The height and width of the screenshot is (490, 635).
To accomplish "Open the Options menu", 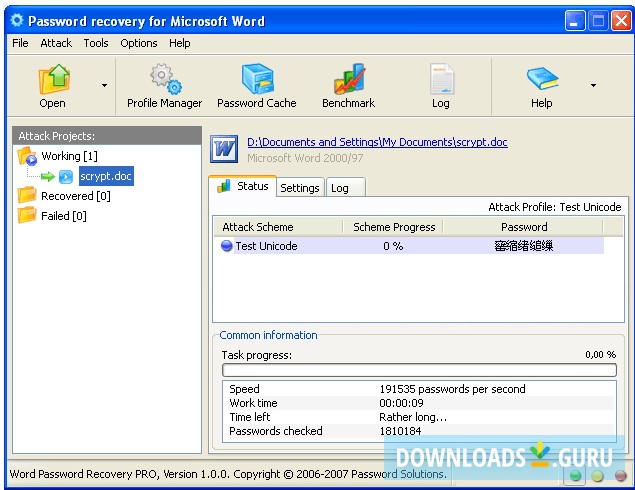I will coord(139,43).
